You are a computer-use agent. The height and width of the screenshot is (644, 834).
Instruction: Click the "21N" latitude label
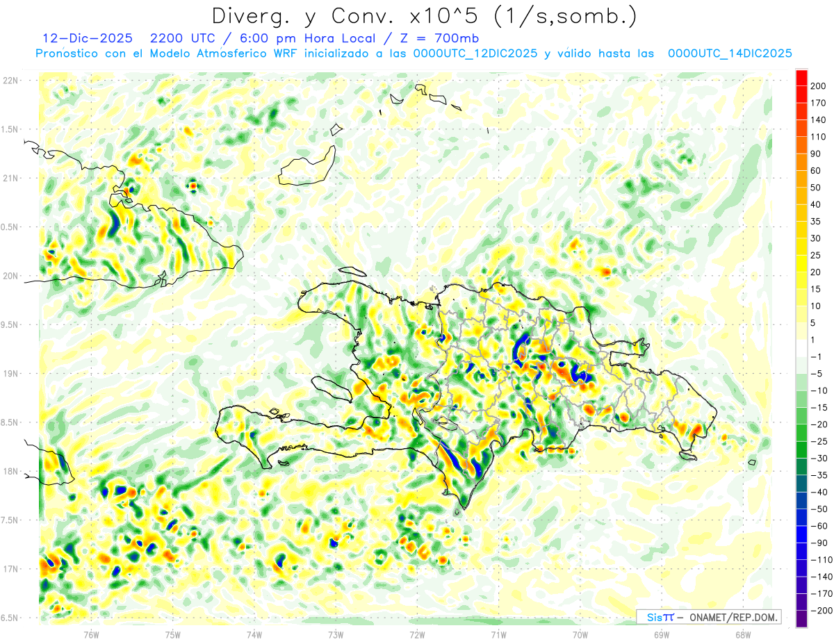tap(10, 179)
